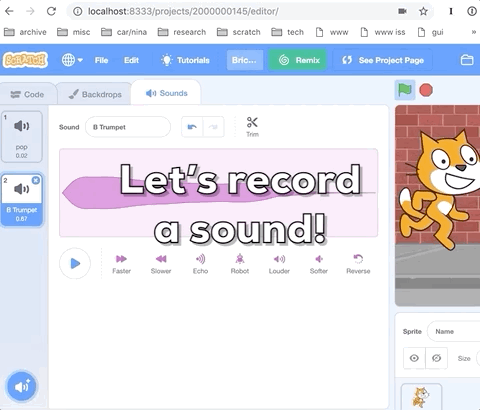This screenshot has width=480, height=410.
Task: Open the Edit menu
Action: (x=131, y=60)
